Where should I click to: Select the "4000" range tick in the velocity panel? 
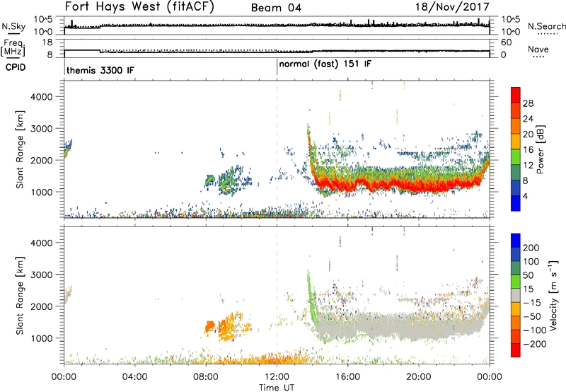coord(42,243)
